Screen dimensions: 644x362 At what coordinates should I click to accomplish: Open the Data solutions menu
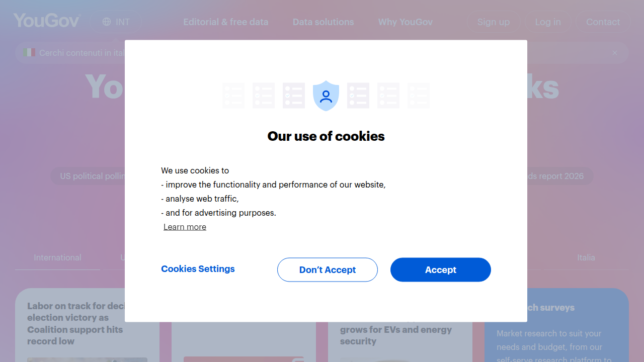[x=324, y=22]
